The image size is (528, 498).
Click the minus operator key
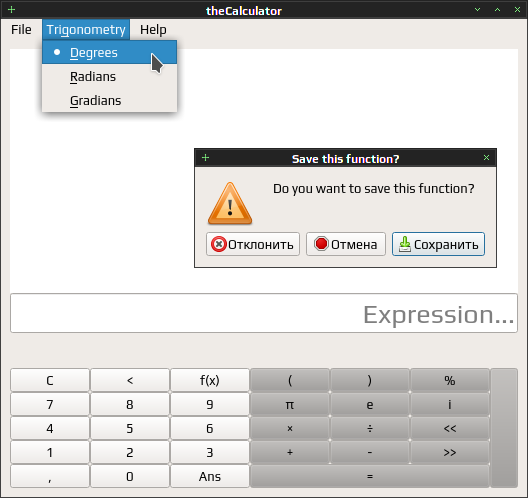[370, 453]
